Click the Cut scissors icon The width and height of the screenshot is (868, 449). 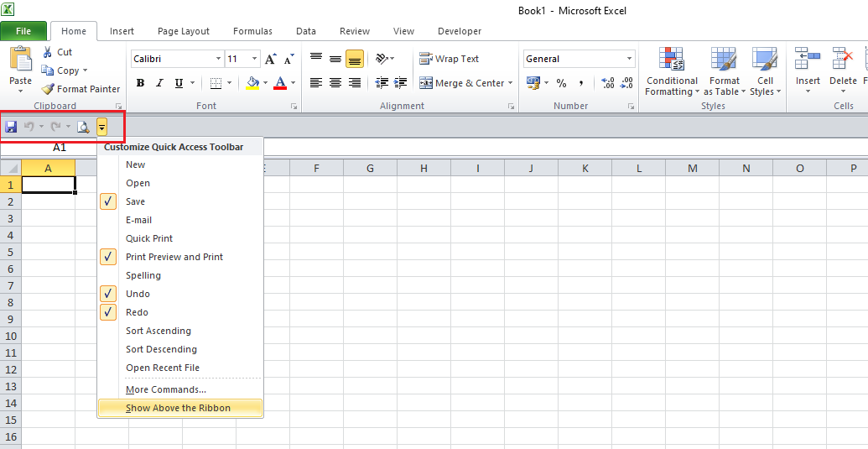(48, 52)
